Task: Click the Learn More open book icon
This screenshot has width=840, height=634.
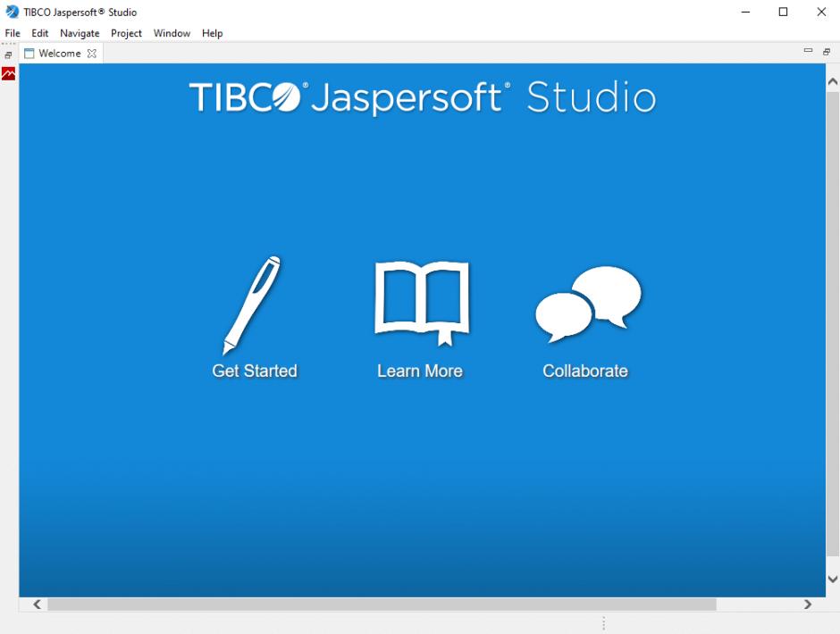Action: 422,303
